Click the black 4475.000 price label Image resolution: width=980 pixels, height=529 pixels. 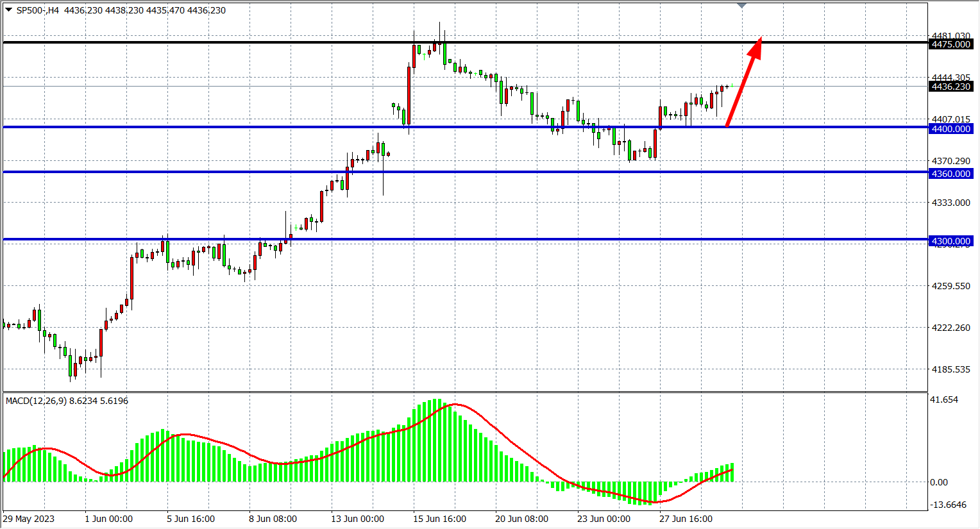click(950, 44)
